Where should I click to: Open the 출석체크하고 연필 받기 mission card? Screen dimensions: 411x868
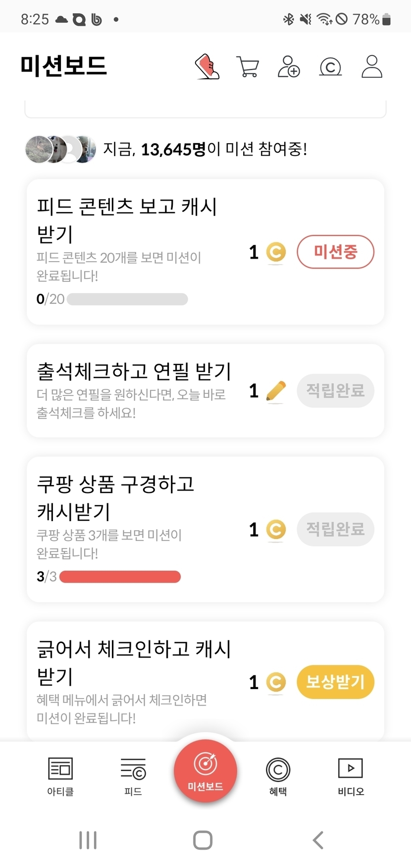click(134, 390)
